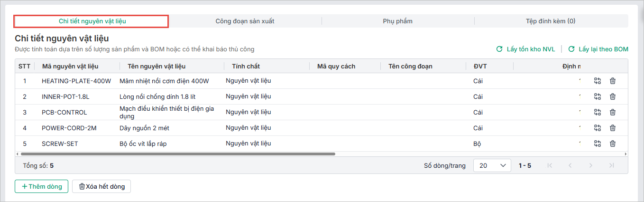Delete the PCB-CONTROL material row

tap(612, 112)
